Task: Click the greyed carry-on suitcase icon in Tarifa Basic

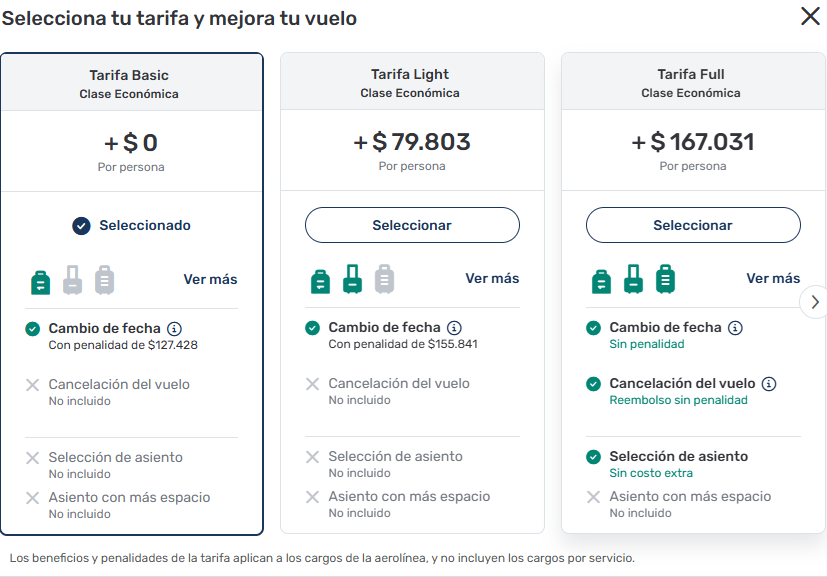Action: 72,279
